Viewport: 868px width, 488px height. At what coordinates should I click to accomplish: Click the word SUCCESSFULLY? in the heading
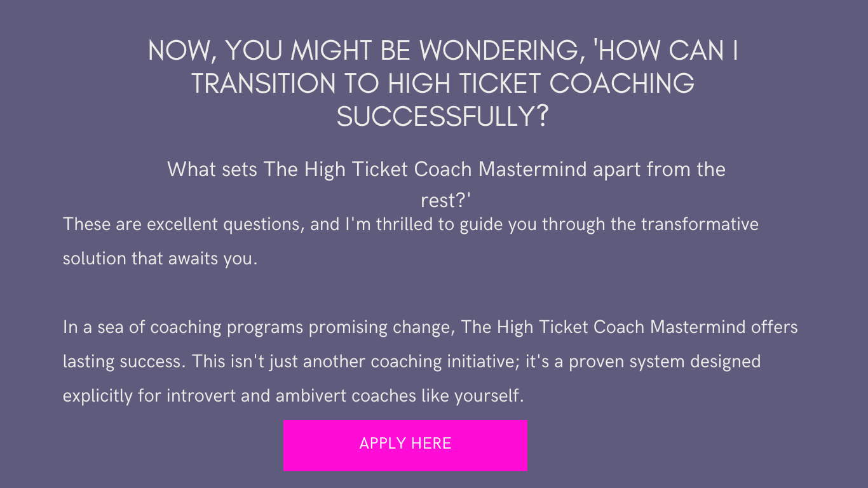pos(443,117)
